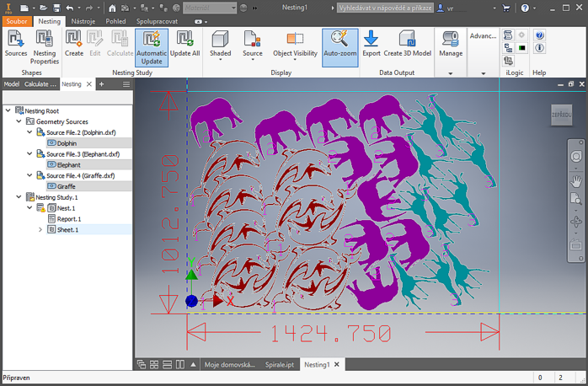Open Nesting Properties
Viewport: 588px width, 386px height.
tap(45, 44)
